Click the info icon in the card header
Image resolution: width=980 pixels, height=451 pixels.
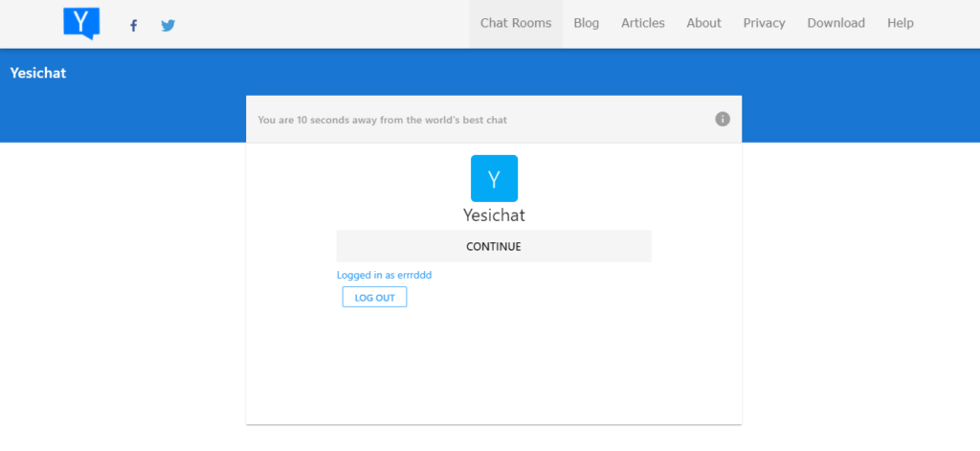[723, 119]
